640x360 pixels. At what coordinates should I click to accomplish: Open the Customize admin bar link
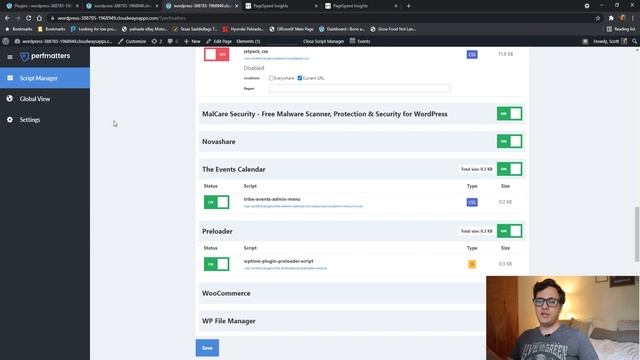[x=132, y=41]
